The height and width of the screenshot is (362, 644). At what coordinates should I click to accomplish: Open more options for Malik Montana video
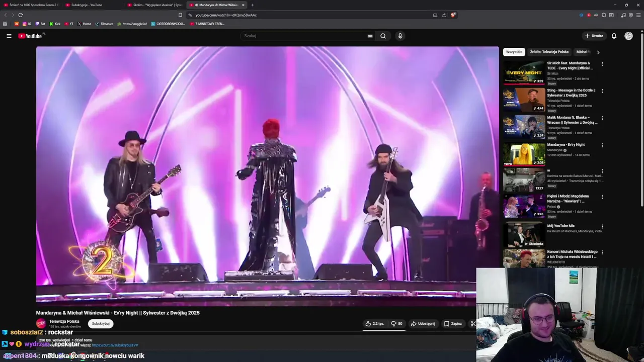(602, 118)
